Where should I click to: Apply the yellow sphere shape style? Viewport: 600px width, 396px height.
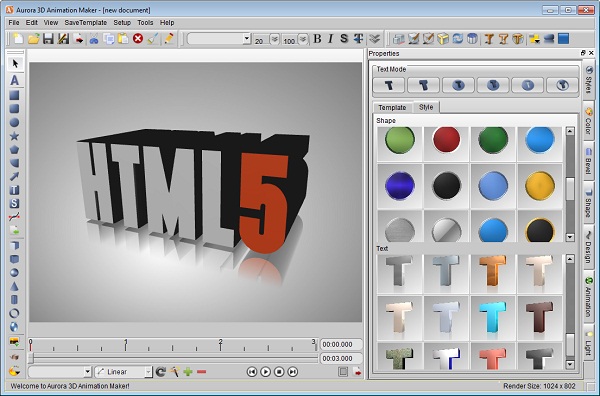[540, 186]
